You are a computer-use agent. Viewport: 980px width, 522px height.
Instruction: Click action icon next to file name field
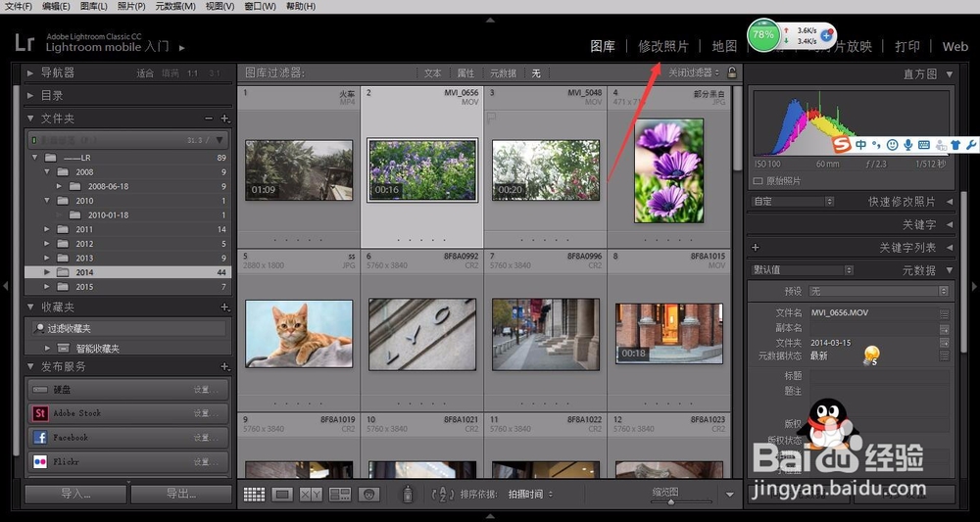pyautogui.click(x=945, y=313)
